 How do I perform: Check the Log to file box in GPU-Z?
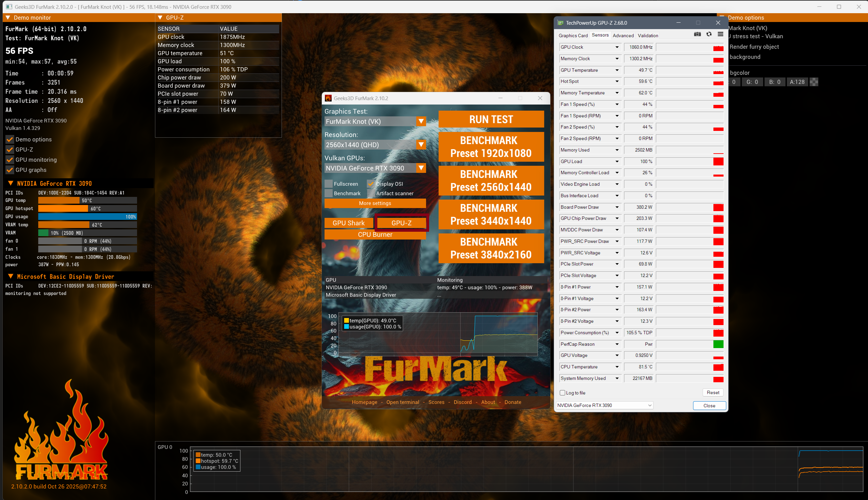point(563,393)
